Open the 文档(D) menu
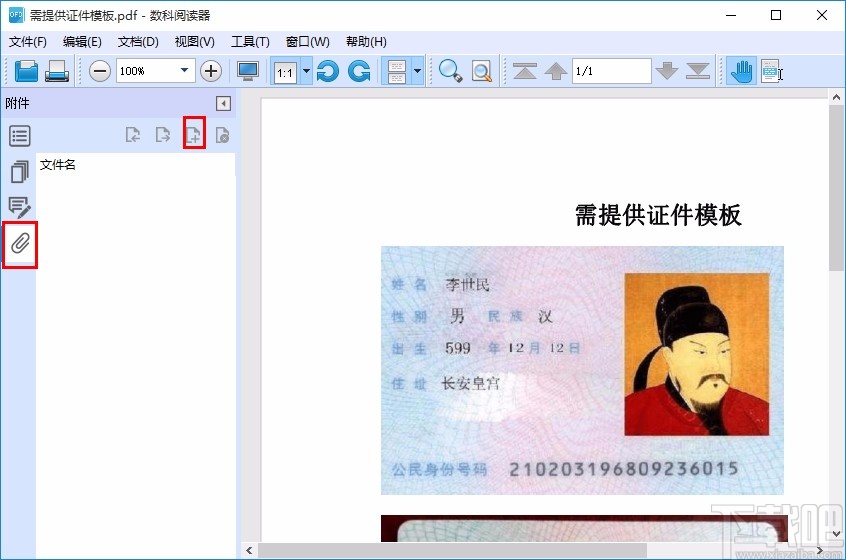 click(138, 42)
